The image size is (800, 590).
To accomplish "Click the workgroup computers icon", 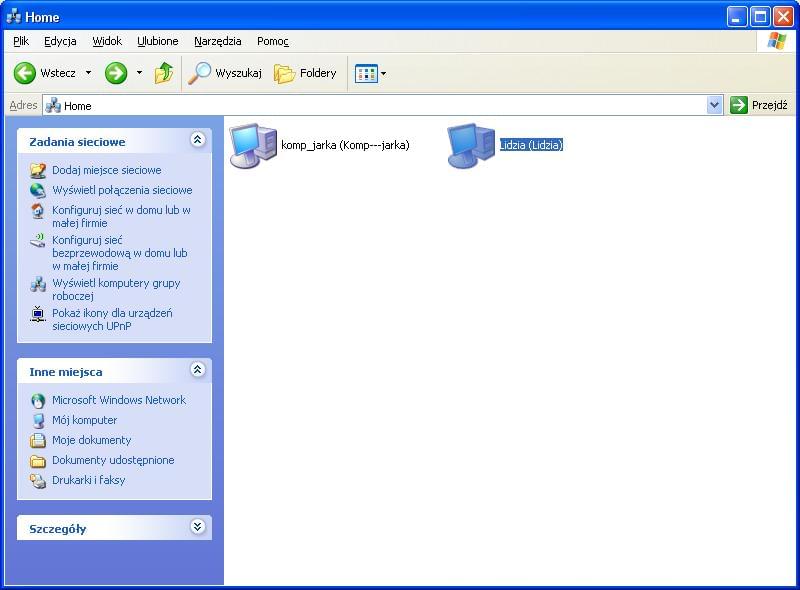I will (x=38, y=283).
